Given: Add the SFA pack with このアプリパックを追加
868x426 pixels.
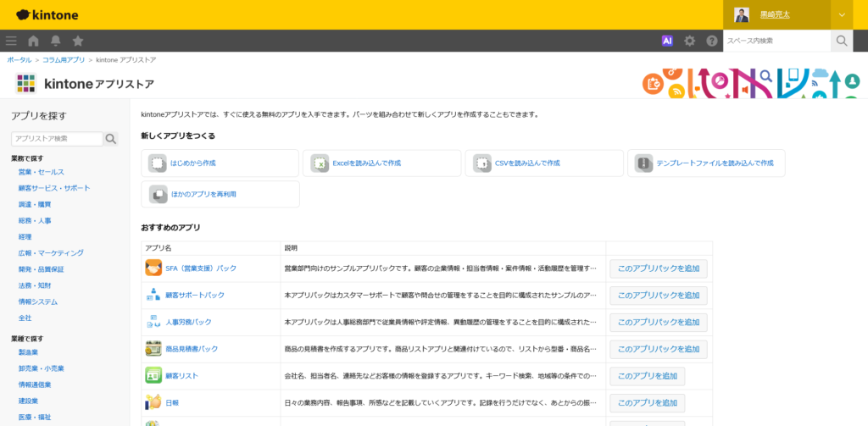Looking at the screenshot, I should (659, 268).
